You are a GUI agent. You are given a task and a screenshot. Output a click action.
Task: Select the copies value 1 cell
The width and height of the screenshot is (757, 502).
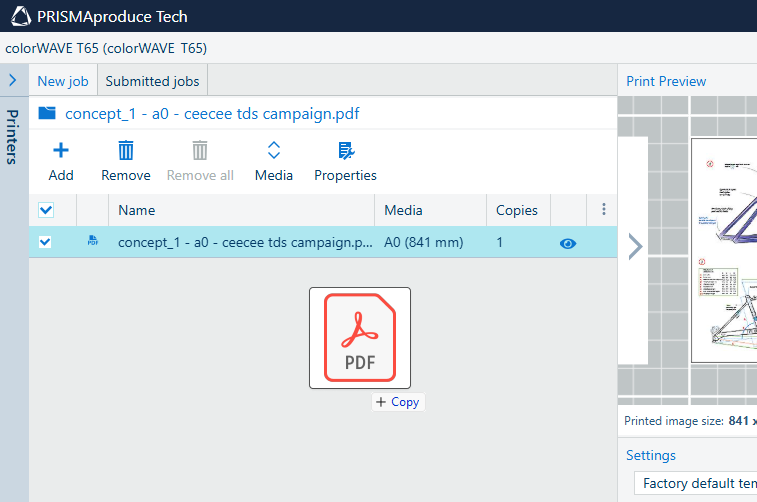click(x=500, y=242)
